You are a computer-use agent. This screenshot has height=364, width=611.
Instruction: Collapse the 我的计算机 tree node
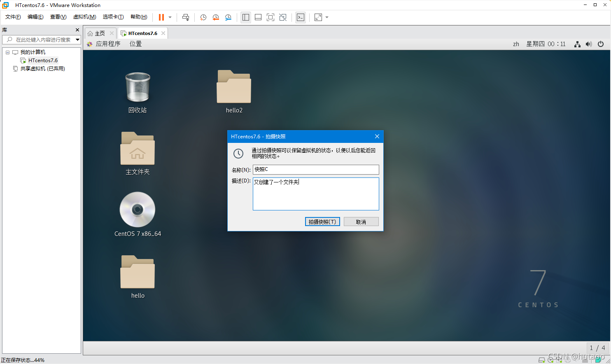[x=7, y=52]
